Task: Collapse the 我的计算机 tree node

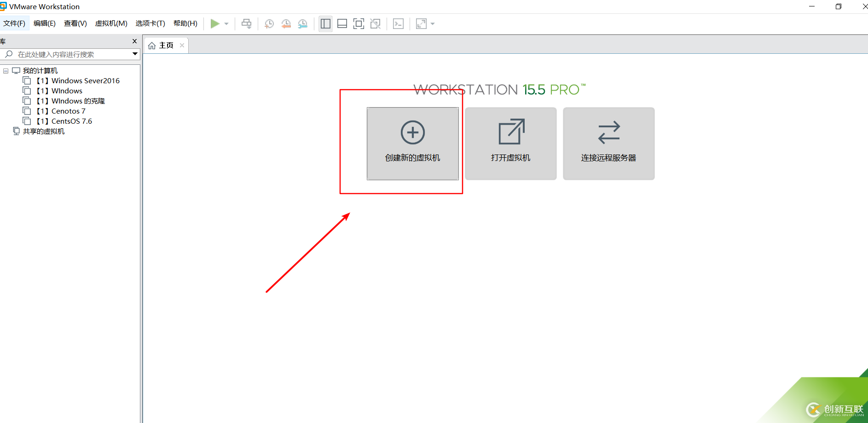Action: (6, 71)
